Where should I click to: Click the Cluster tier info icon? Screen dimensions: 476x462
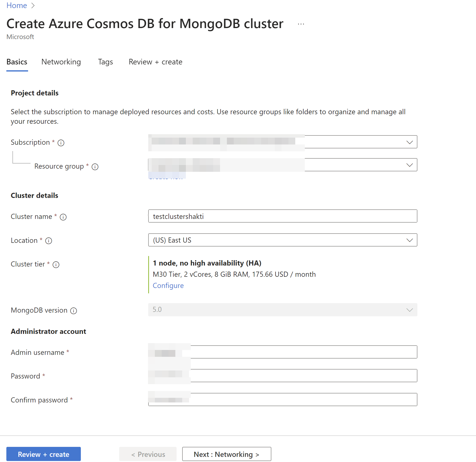tap(56, 265)
